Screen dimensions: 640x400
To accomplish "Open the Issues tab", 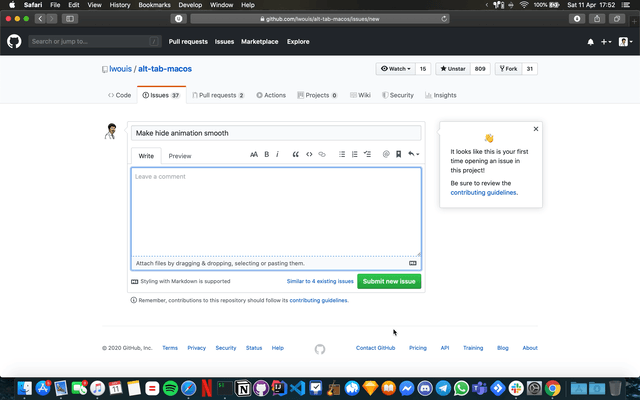I will 161,95.
